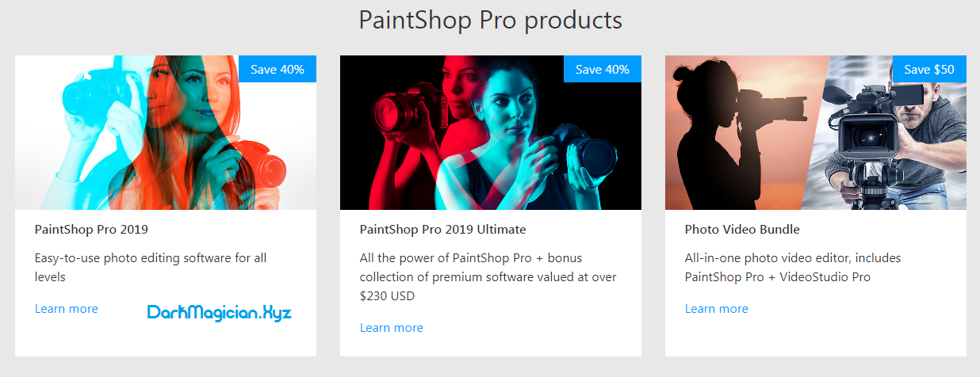The image size is (980, 377).
Task: Click the all-in-one photo video editor description
Action: 793,268
